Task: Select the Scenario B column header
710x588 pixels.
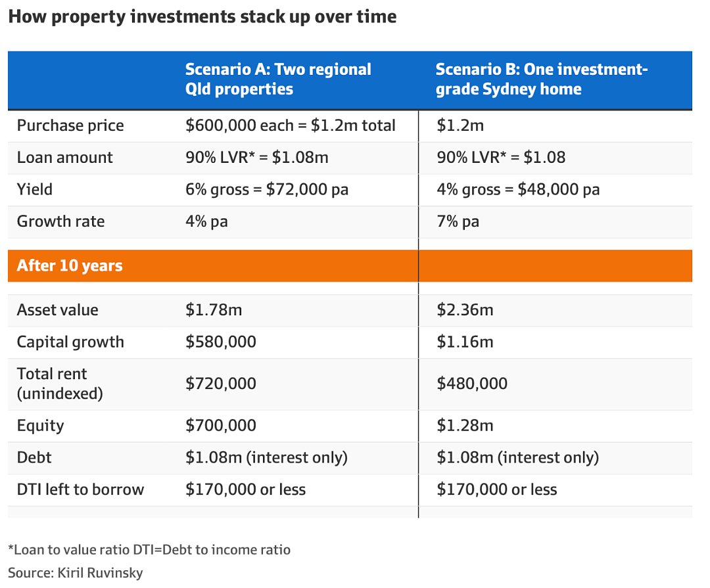Action: click(x=542, y=79)
